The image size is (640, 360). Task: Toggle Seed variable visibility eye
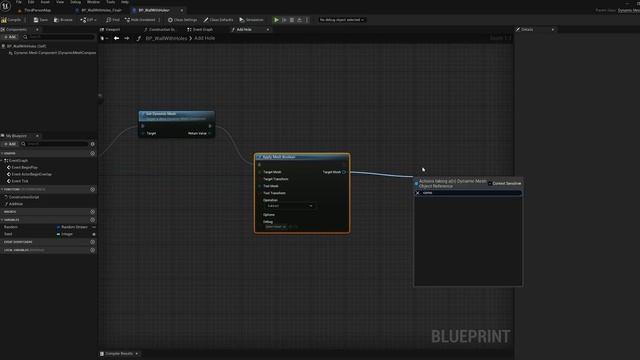[94, 234]
